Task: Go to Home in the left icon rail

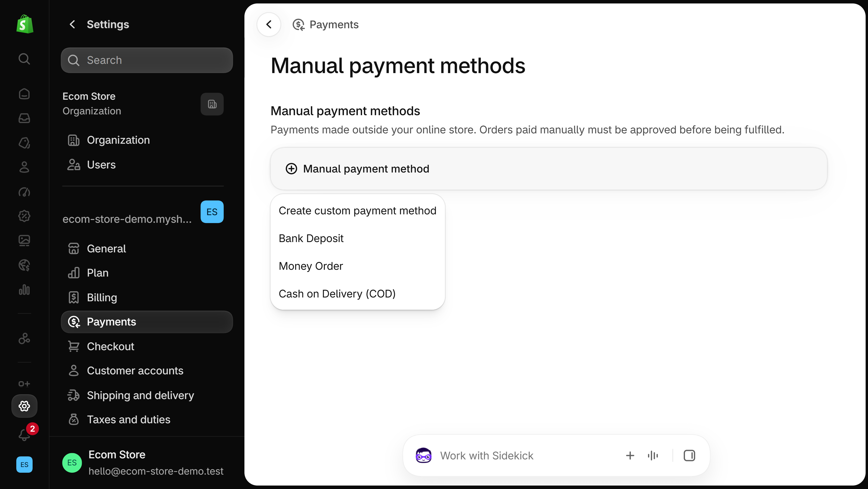Action: [24, 94]
